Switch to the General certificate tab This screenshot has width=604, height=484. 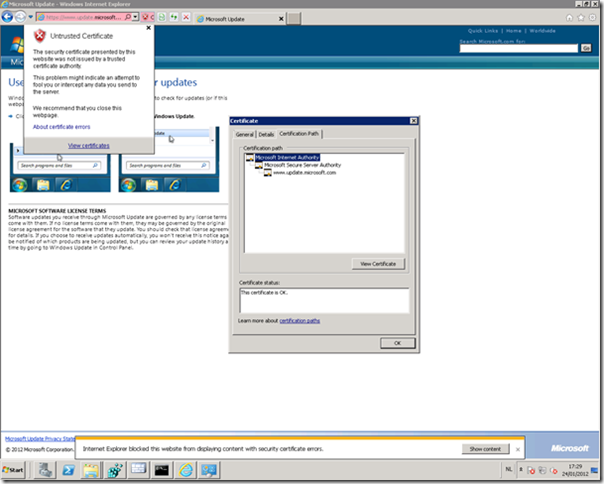pyautogui.click(x=245, y=134)
